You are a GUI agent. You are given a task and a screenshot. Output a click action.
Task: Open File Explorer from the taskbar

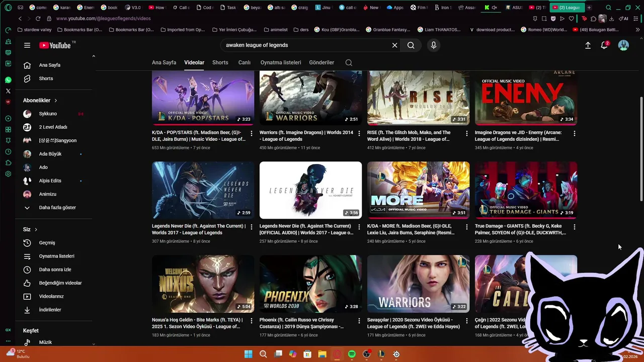tap(322, 354)
